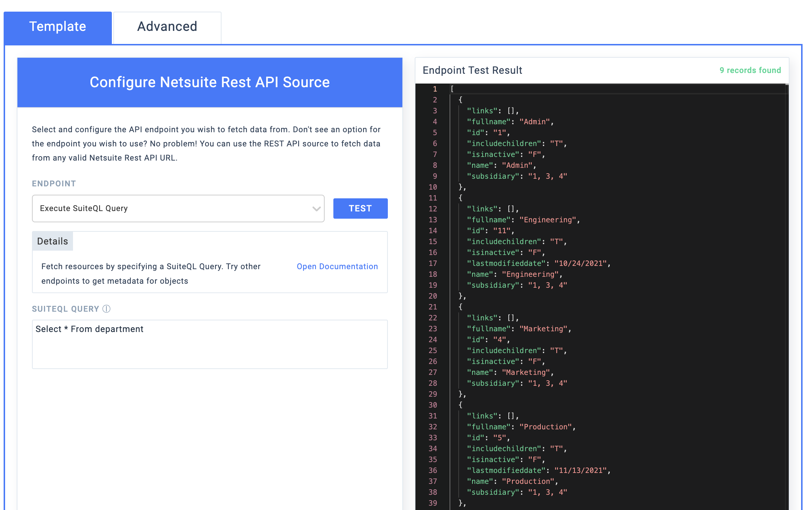
Task: Switch to the Template tab
Action: point(58,27)
